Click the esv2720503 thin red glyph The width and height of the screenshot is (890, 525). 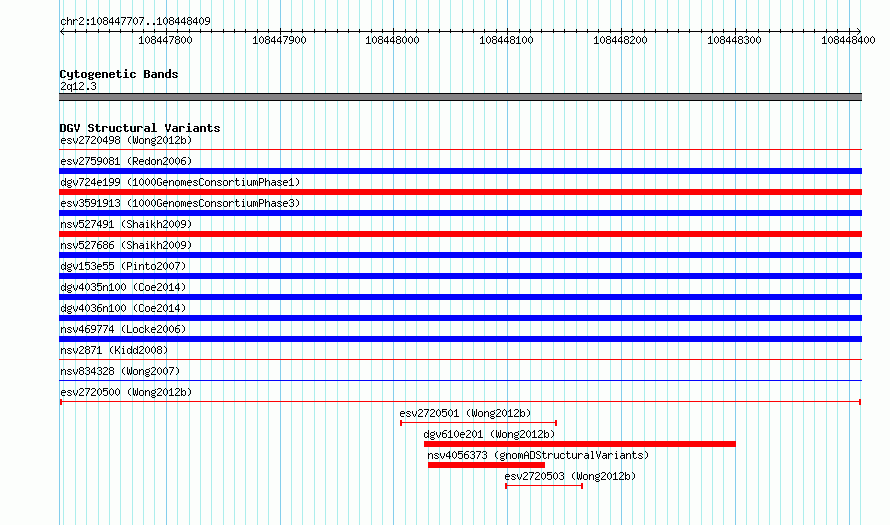pyautogui.click(x=544, y=486)
